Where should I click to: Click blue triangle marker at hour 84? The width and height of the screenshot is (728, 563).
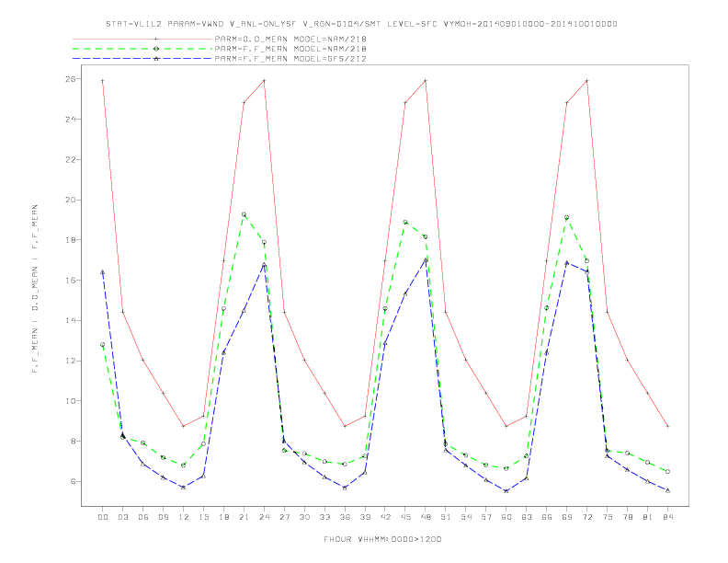[667, 490]
